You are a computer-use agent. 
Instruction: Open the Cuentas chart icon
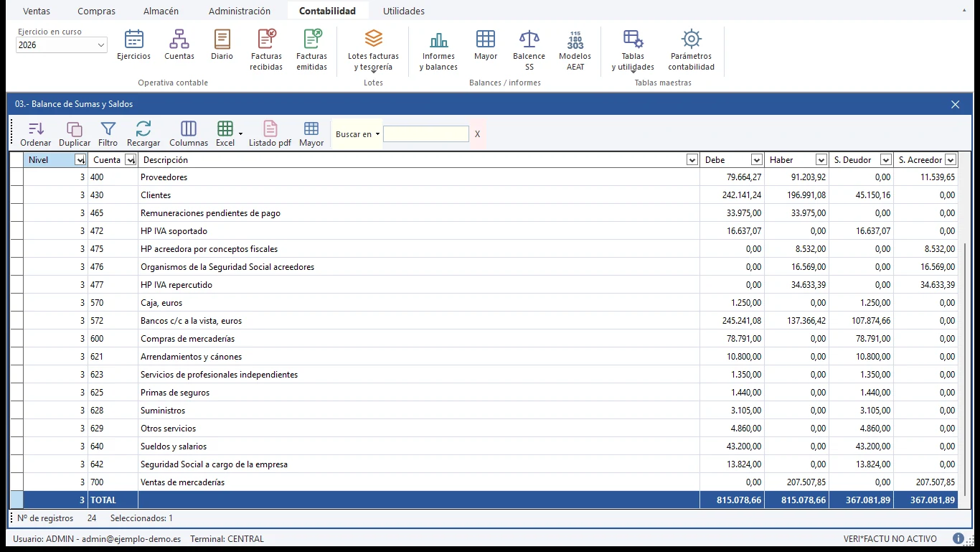pyautogui.click(x=179, y=45)
